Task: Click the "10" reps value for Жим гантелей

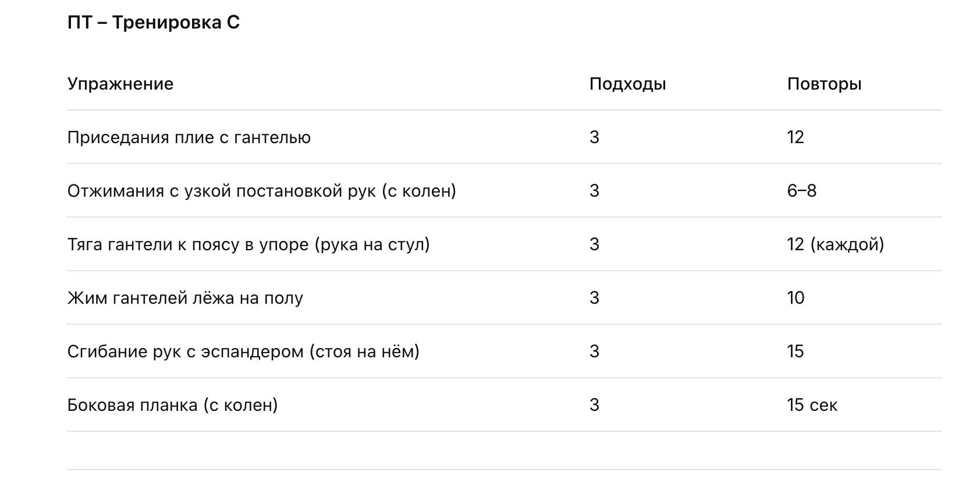Action: click(796, 298)
